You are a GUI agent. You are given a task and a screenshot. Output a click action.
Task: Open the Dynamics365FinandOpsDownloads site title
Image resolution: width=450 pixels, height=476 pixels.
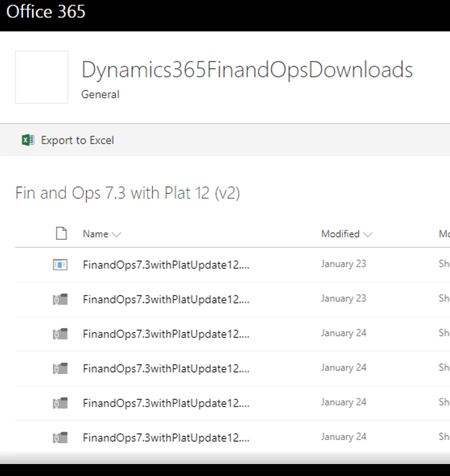(247, 70)
